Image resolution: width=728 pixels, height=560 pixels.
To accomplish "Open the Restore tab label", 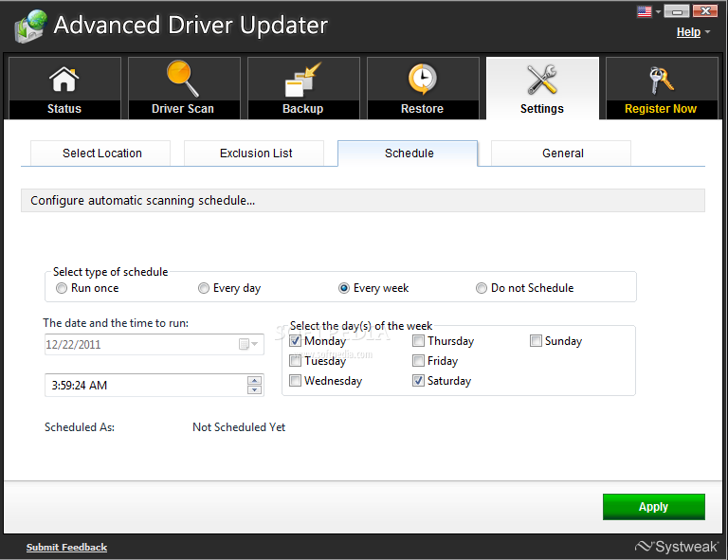I will tap(422, 109).
